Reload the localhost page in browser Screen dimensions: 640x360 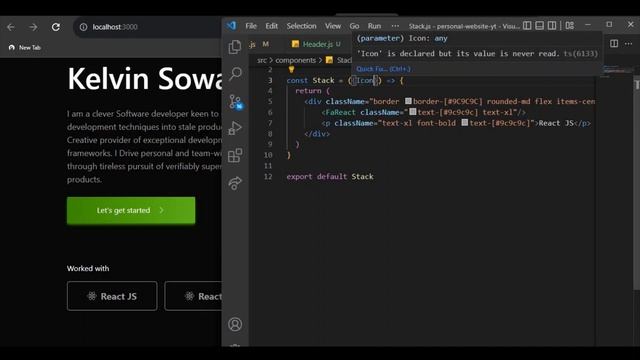point(56,27)
